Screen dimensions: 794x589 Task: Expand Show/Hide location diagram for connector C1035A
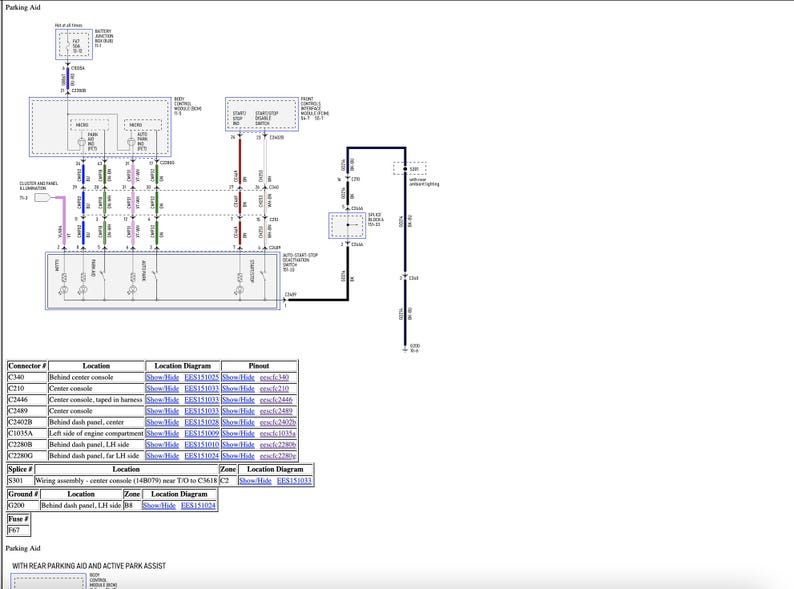(162, 433)
